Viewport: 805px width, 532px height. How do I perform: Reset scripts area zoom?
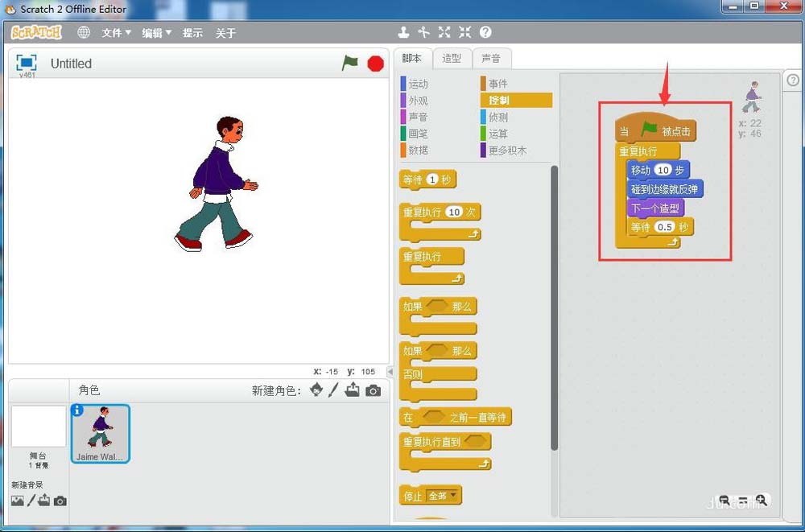click(x=743, y=500)
